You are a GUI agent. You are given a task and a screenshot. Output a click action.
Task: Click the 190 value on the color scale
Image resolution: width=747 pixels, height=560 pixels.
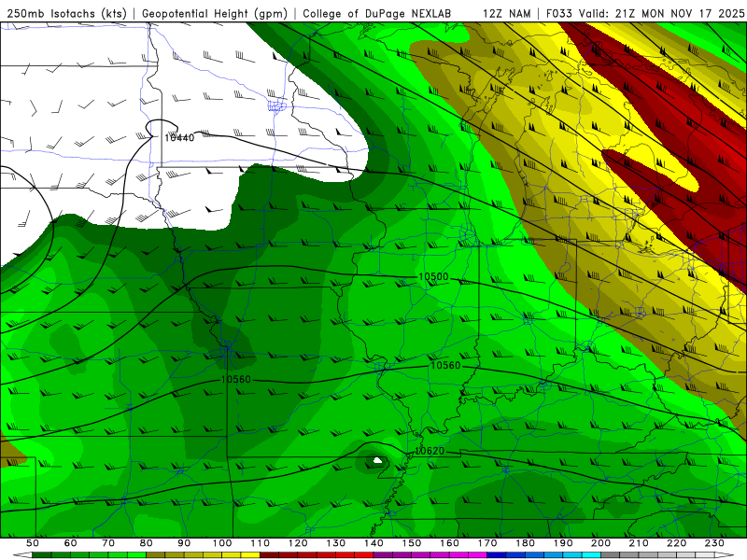click(563, 543)
